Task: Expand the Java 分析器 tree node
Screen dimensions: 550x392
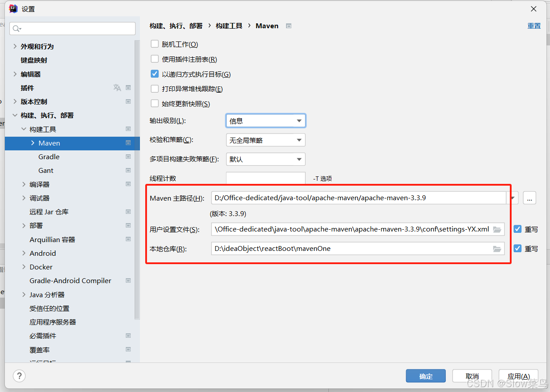Action: coord(24,295)
